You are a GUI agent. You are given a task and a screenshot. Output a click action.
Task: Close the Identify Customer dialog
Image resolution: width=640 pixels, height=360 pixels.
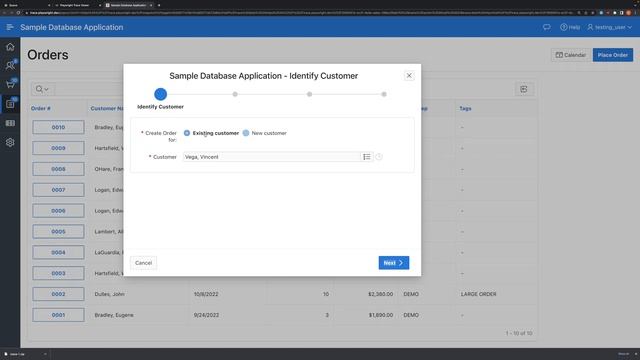tap(409, 76)
